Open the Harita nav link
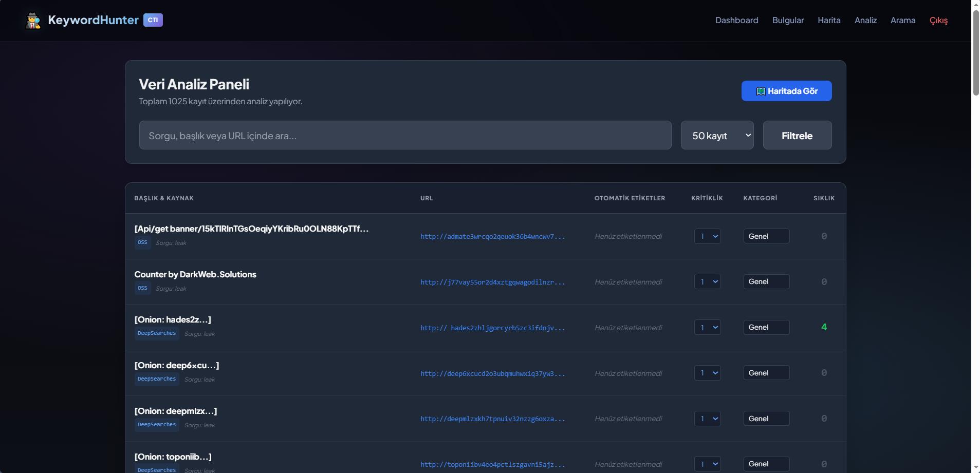Viewport: 980px width, 473px height. coord(829,20)
